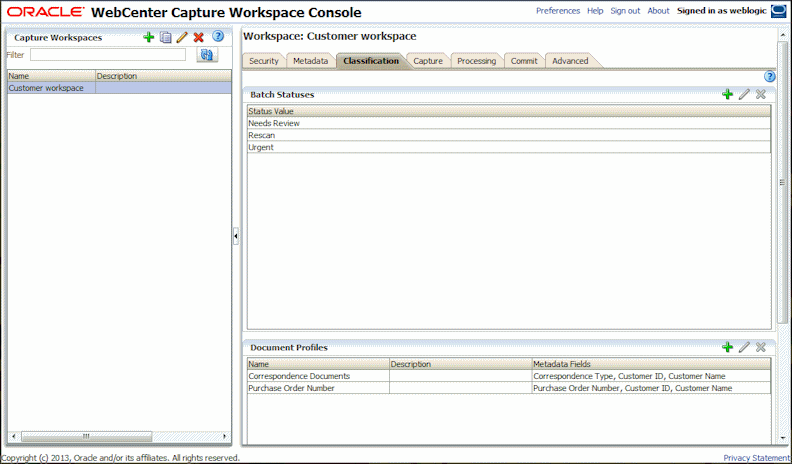792x464 pixels.
Task: Click the refresh filter icon
Action: [x=207, y=55]
